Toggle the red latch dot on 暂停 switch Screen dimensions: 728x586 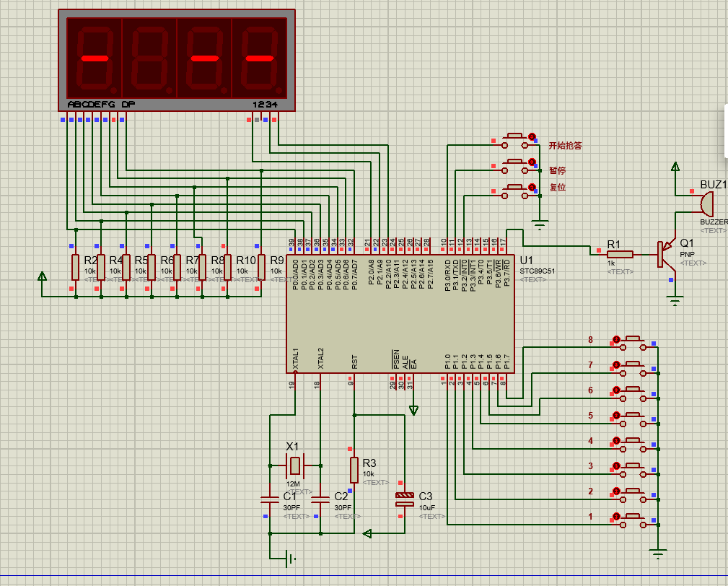point(532,162)
